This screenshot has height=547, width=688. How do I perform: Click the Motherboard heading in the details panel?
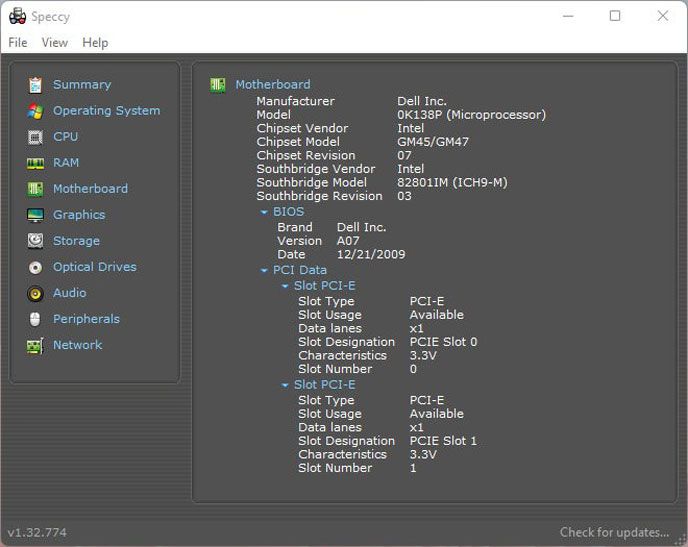point(272,85)
